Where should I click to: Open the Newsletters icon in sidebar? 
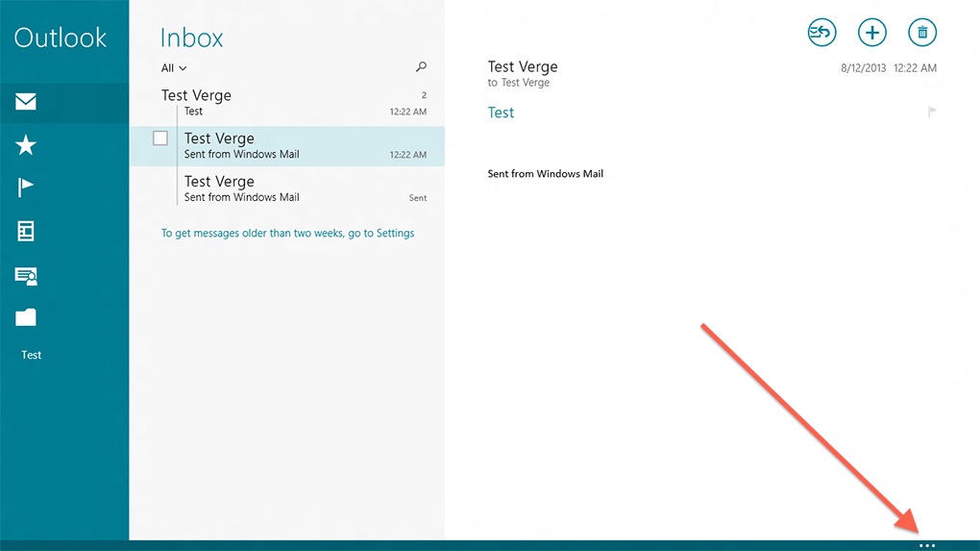pyautogui.click(x=26, y=232)
